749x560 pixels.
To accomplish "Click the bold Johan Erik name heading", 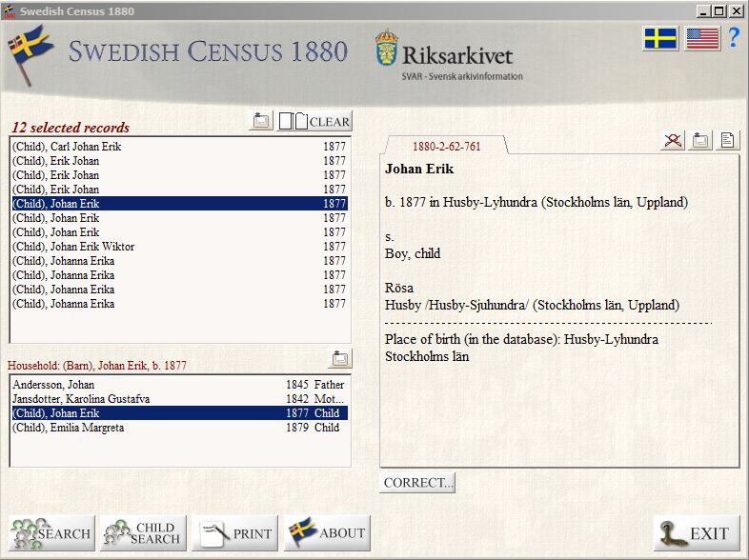I will coord(419,169).
